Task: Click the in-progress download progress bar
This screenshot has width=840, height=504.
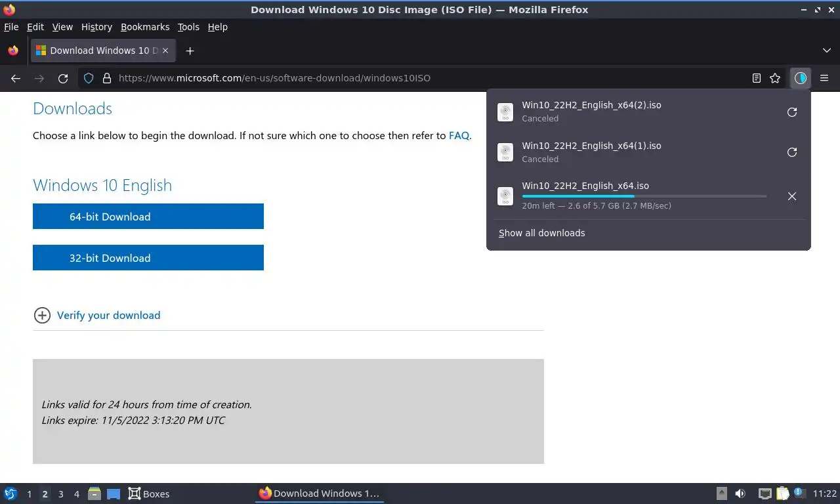Action: [644, 196]
